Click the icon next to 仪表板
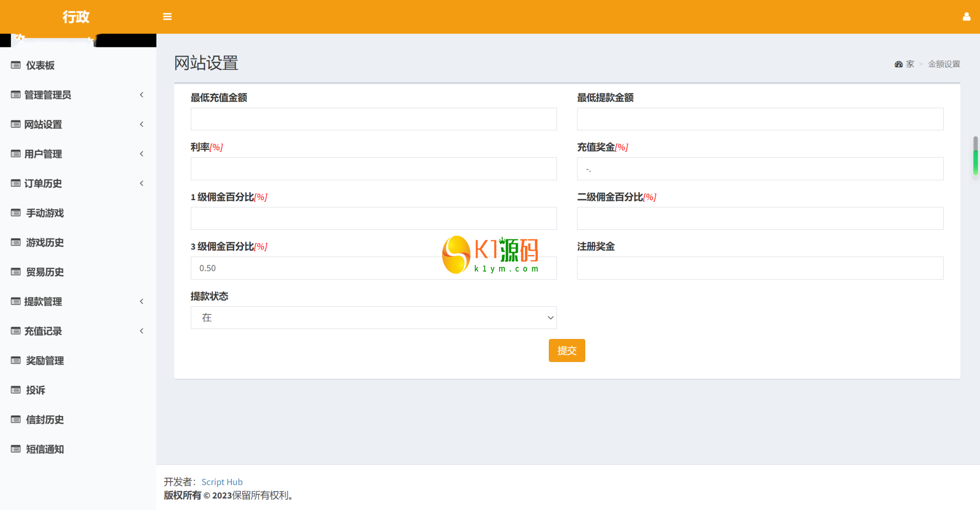 (16, 65)
